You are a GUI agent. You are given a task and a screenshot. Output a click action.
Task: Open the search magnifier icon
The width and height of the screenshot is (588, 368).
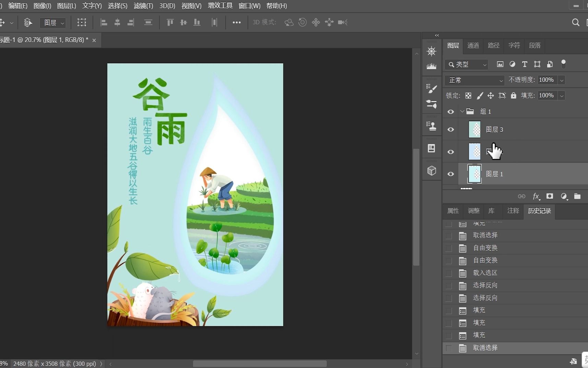pyautogui.click(x=576, y=23)
